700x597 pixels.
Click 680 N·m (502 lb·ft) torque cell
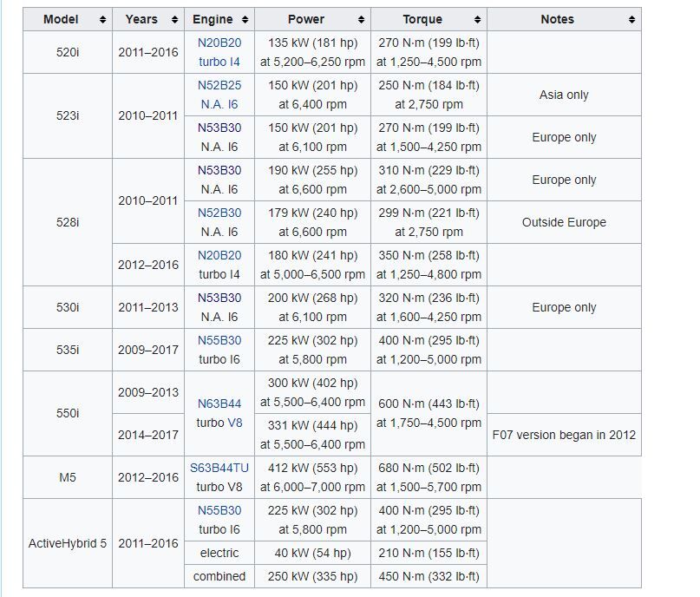[429, 477]
